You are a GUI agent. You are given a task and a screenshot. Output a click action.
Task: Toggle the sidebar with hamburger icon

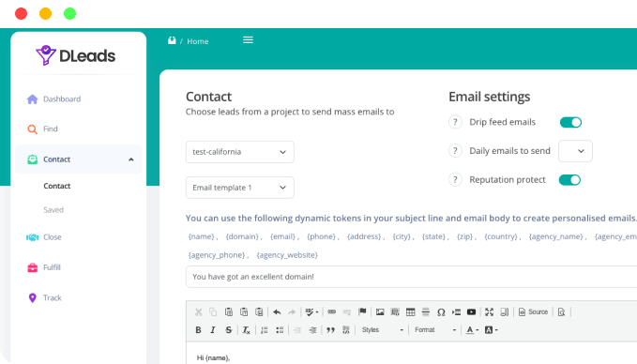point(249,39)
